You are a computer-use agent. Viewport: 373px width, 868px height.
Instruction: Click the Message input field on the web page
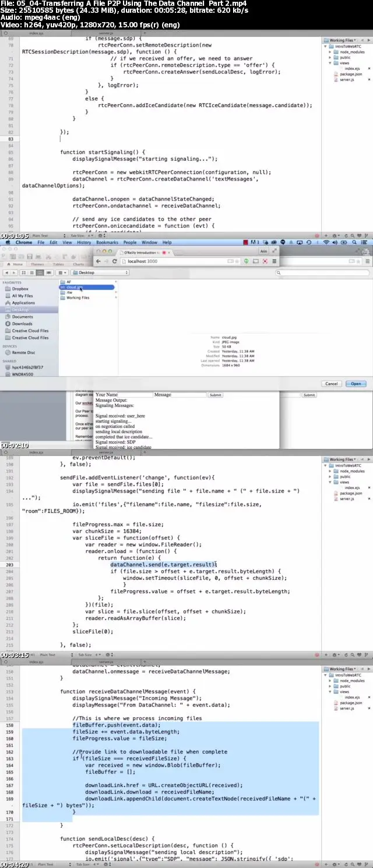(189, 395)
